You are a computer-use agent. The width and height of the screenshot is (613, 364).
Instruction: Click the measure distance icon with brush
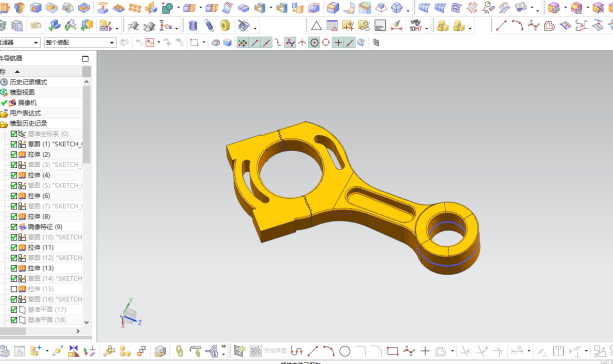[396, 26]
